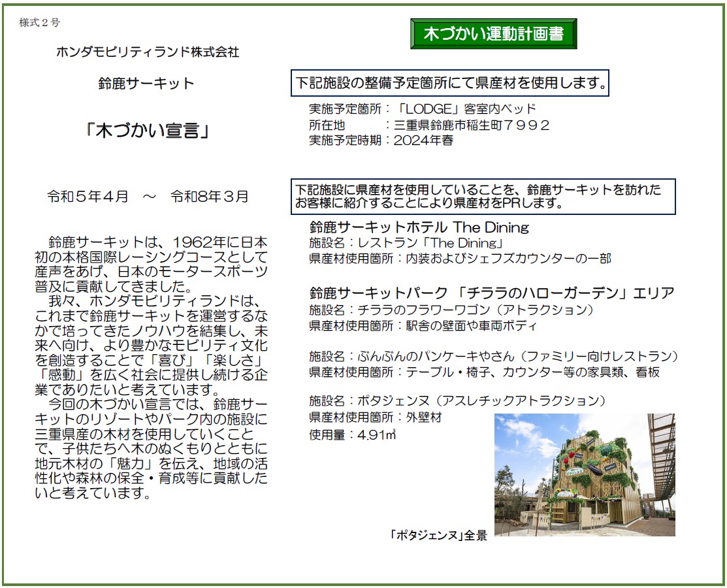The image size is (727, 588).
Task: Click the paragraph starting 今回の木づかい宣言では
Action: pos(151,449)
